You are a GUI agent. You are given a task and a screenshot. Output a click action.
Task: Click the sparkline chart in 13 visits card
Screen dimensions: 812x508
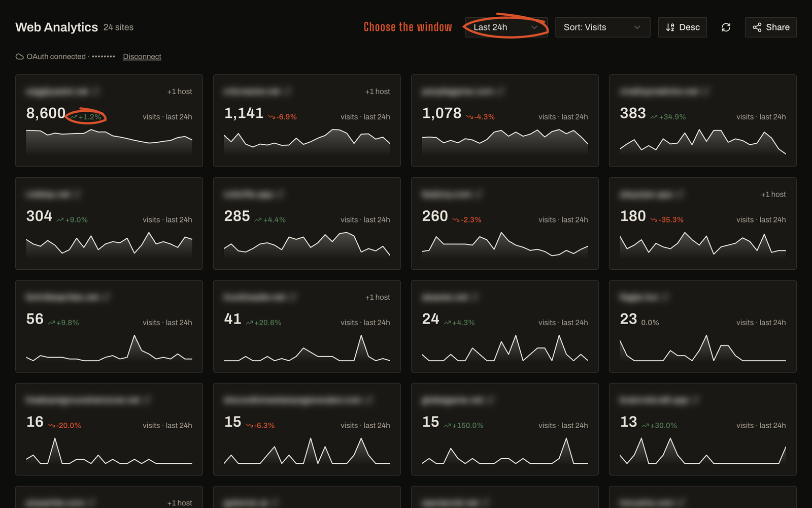(703, 451)
